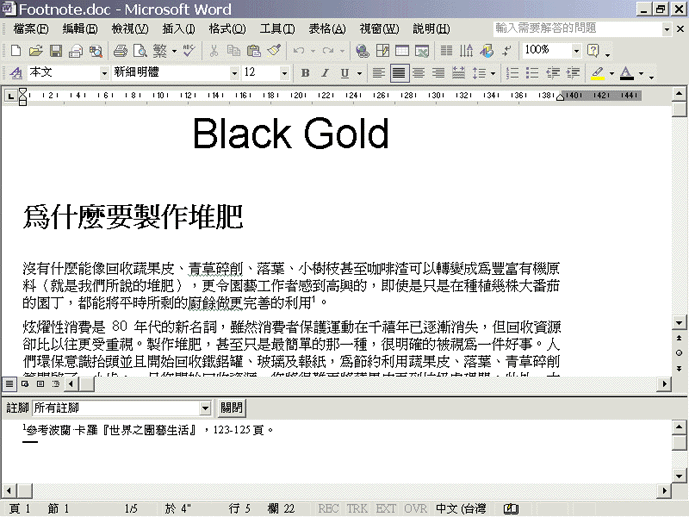
Task: Open the 插入(I) menu
Action: 179,29
